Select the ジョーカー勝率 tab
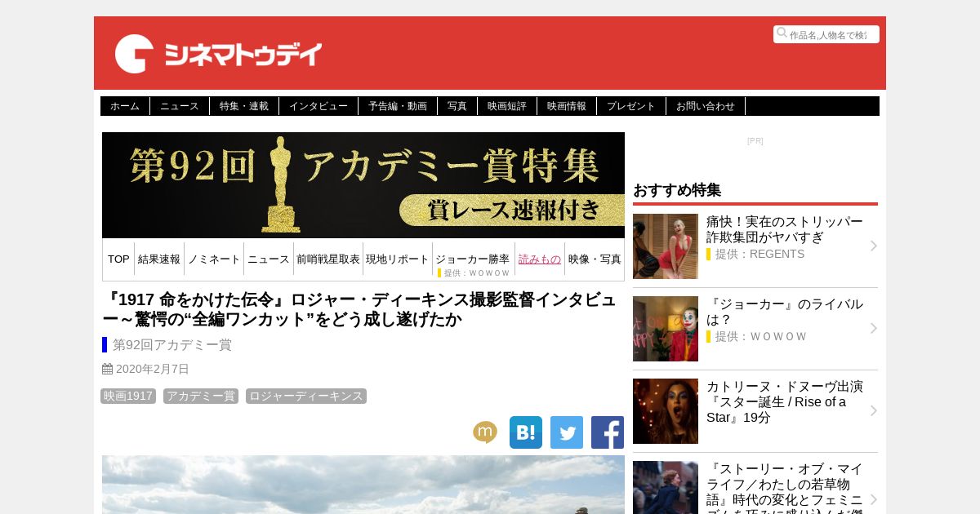This screenshot has height=514, width=980. [472, 259]
